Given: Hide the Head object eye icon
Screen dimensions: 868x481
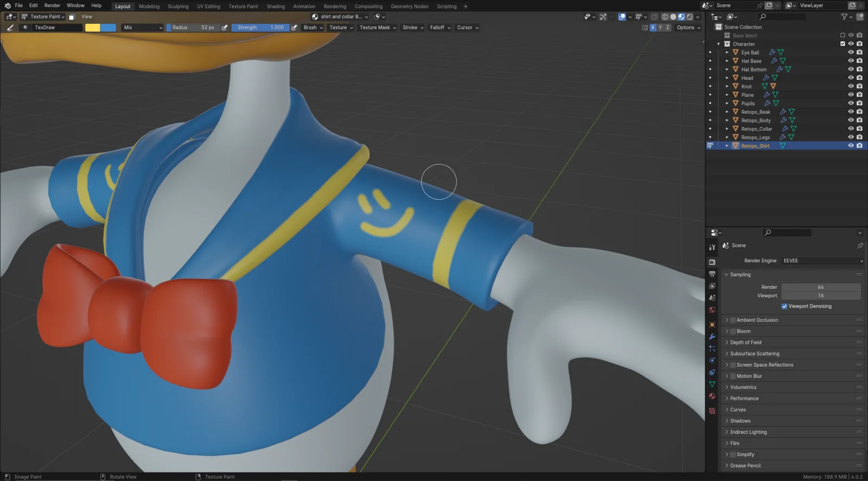Looking at the screenshot, I should [851, 78].
